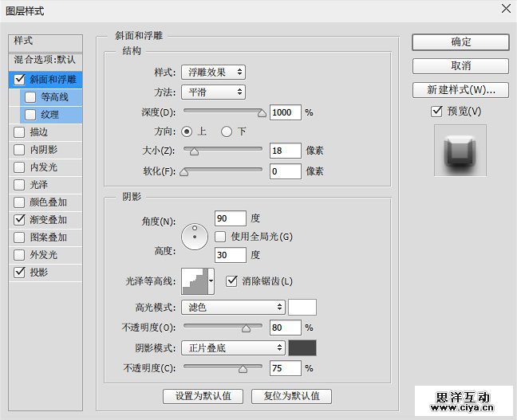The height and width of the screenshot is (420, 517).
Task: Click the 新建样式(W)... button
Action: (x=460, y=89)
